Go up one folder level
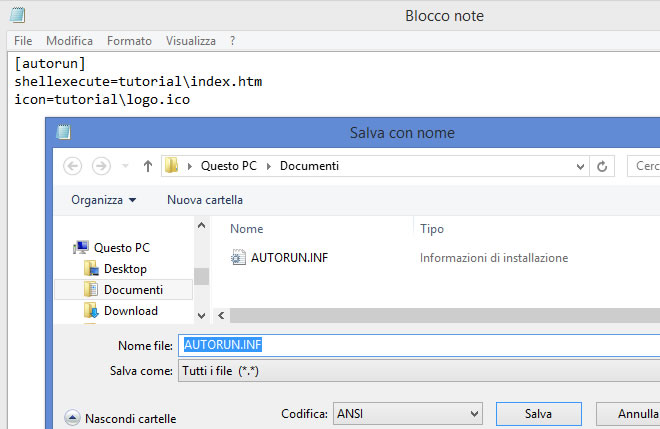 (x=148, y=165)
